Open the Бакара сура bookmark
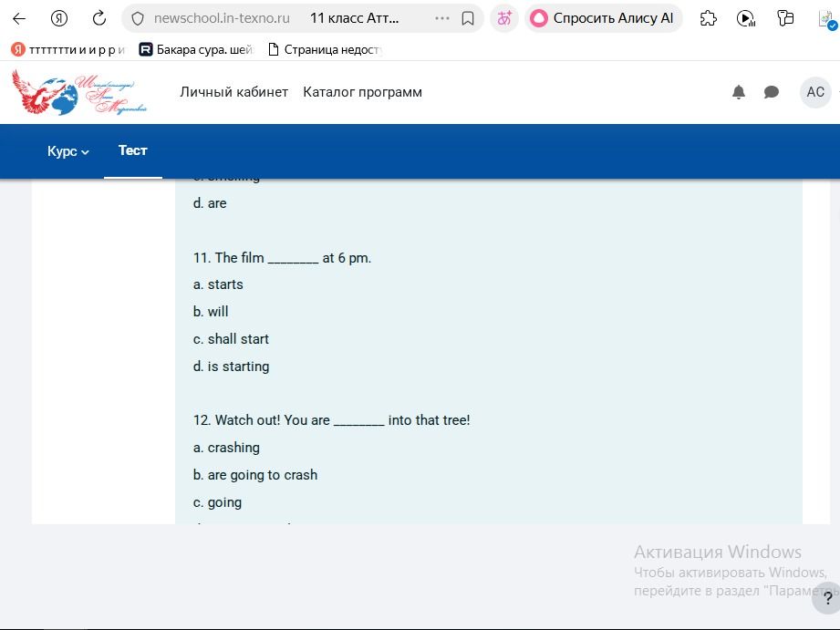This screenshot has width=840, height=630. tap(196, 50)
